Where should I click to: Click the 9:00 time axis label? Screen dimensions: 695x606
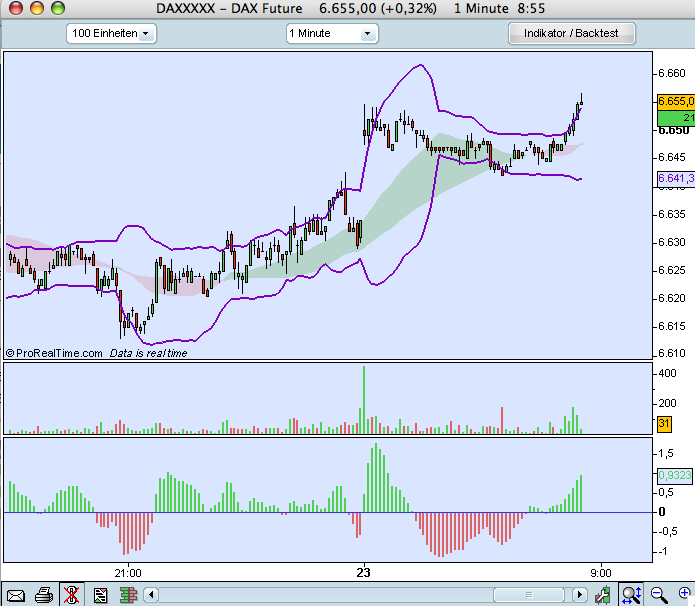601,573
